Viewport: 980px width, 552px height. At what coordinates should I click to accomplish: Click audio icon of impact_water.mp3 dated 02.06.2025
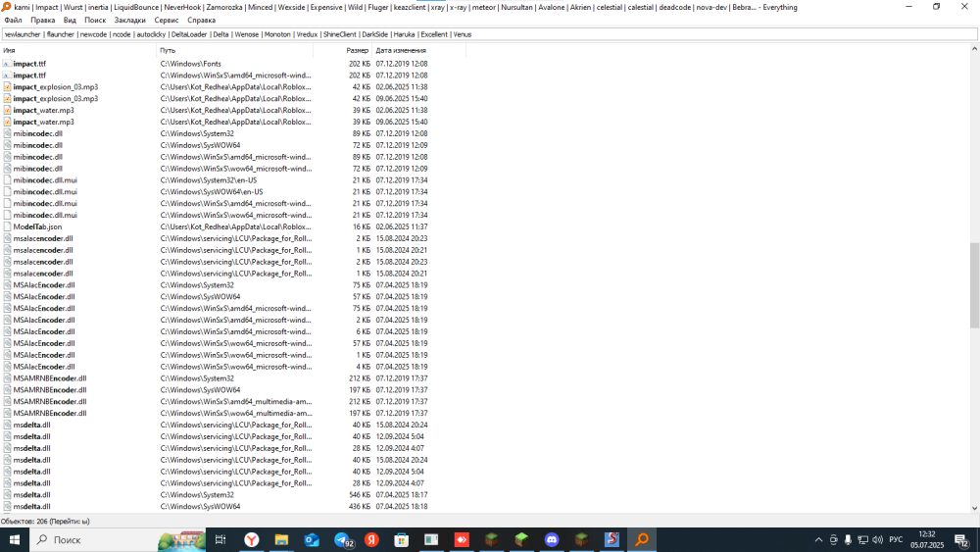[x=7, y=110]
